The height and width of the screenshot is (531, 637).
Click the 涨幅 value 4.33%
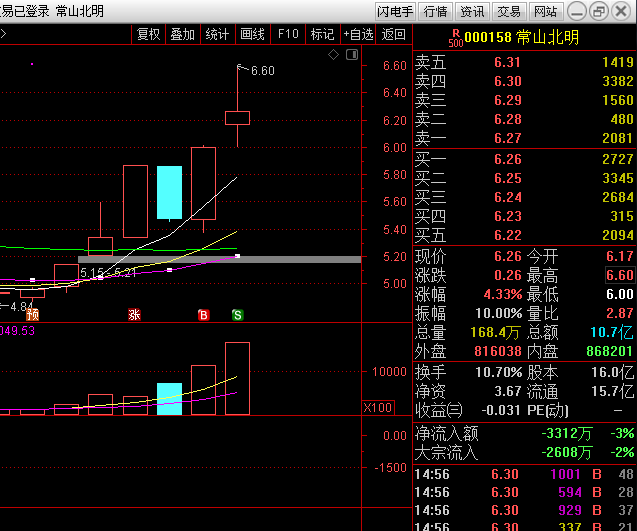click(x=503, y=294)
